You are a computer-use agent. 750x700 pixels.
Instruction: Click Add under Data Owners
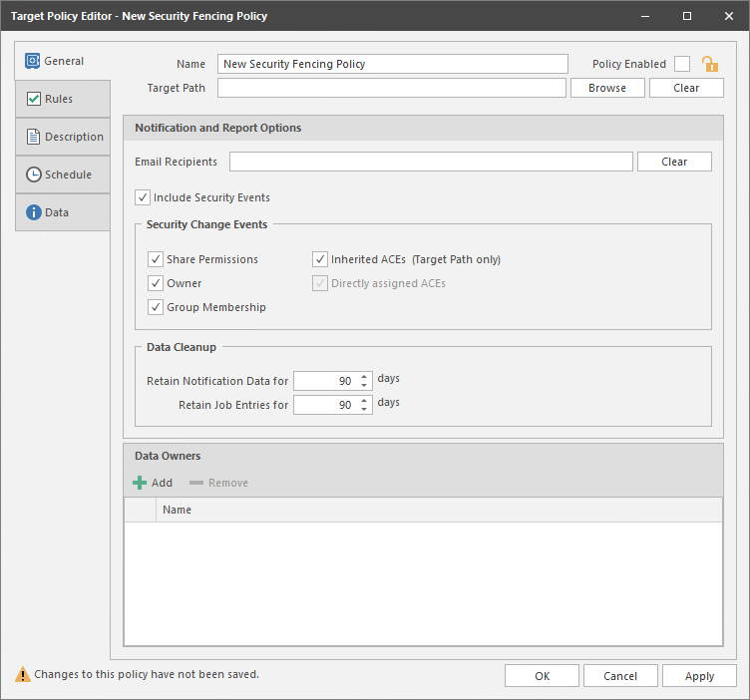(x=153, y=483)
